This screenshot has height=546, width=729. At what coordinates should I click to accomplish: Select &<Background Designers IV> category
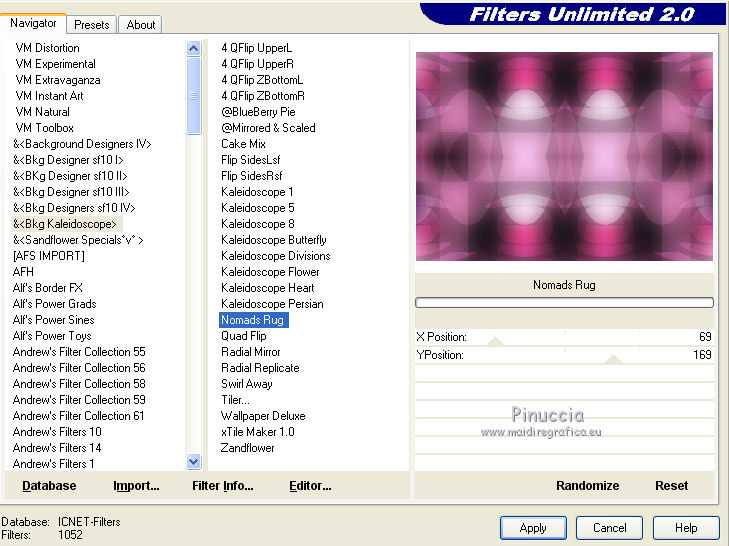point(82,144)
